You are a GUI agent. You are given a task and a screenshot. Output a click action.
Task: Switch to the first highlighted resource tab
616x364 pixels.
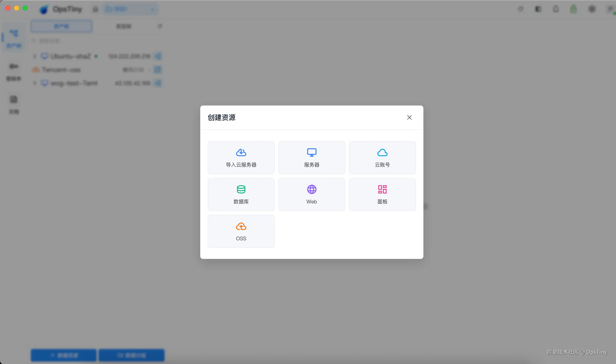click(61, 26)
